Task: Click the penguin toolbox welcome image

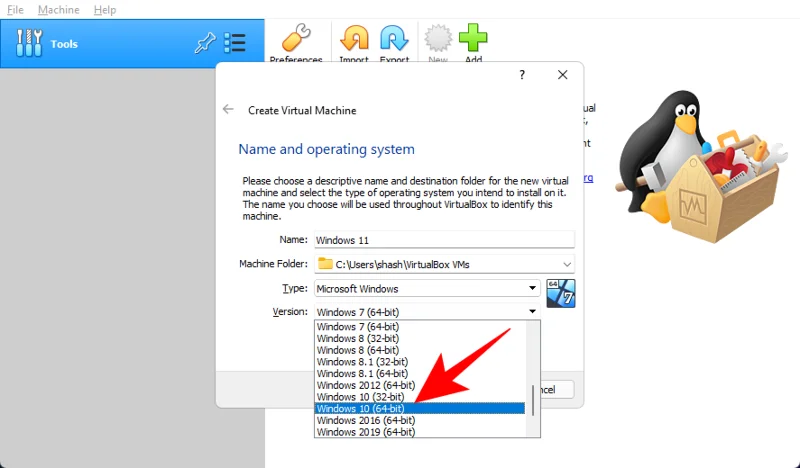Action: click(702, 166)
